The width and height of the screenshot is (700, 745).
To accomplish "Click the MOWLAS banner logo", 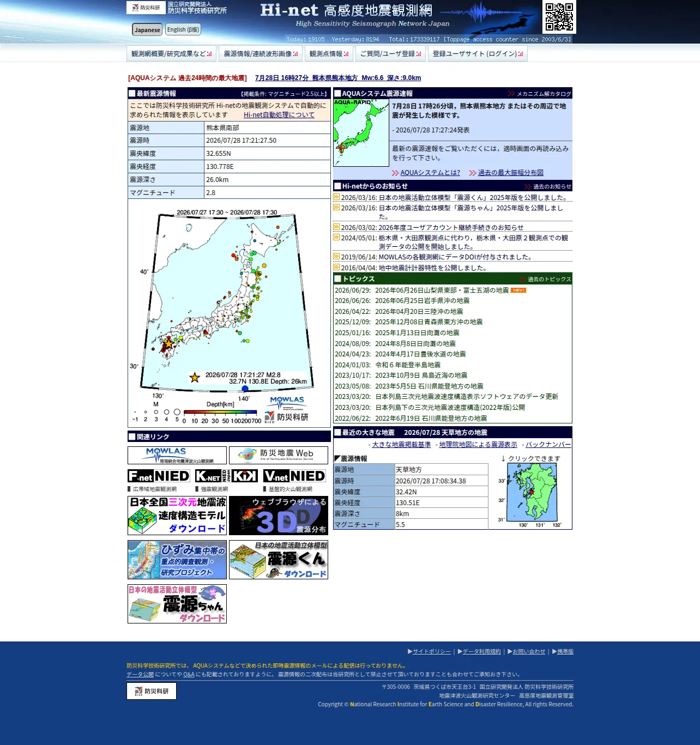I will [x=177, y=455].
